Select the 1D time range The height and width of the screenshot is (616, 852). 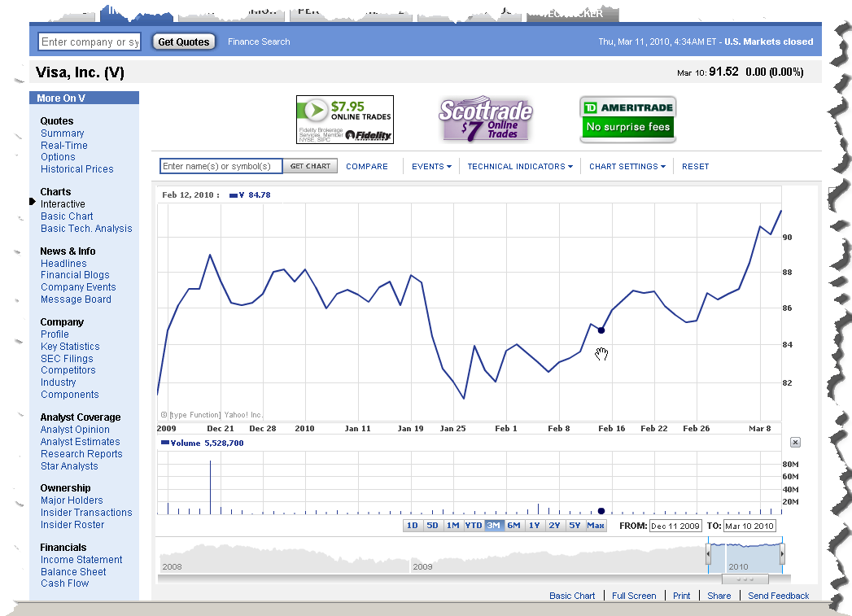click(x=413, y=526)
